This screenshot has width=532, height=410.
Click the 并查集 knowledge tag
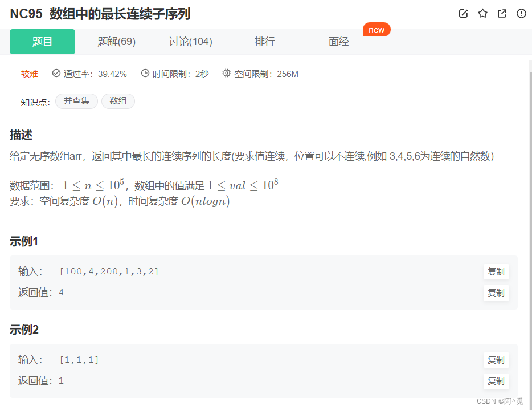click(76, 101)
